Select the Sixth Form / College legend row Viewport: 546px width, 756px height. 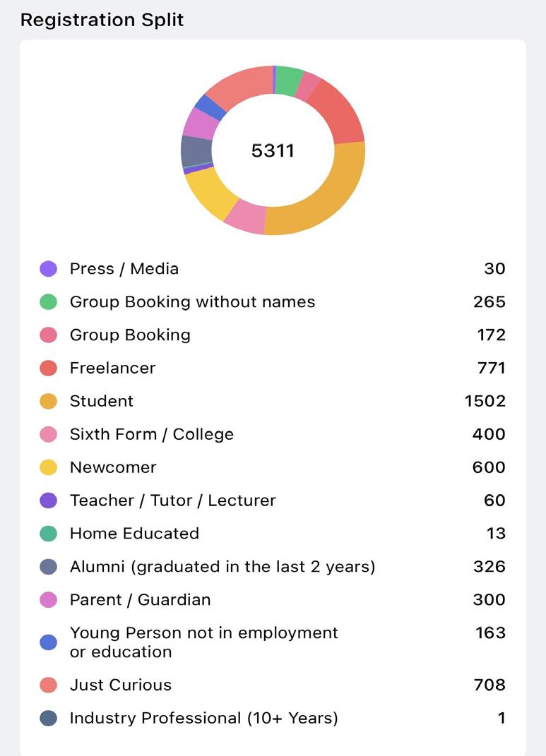click(273, 434)
